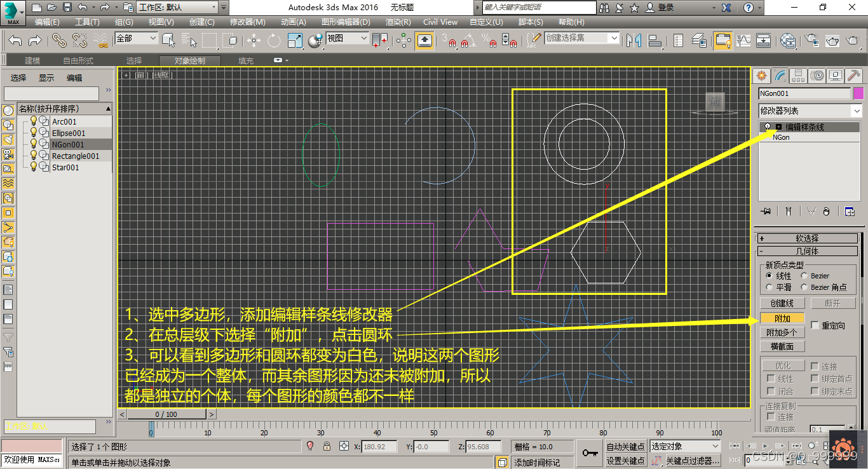Open the workspace 工作区 dropdown
This screenshot has width=868, height=469.
[177, 8]
